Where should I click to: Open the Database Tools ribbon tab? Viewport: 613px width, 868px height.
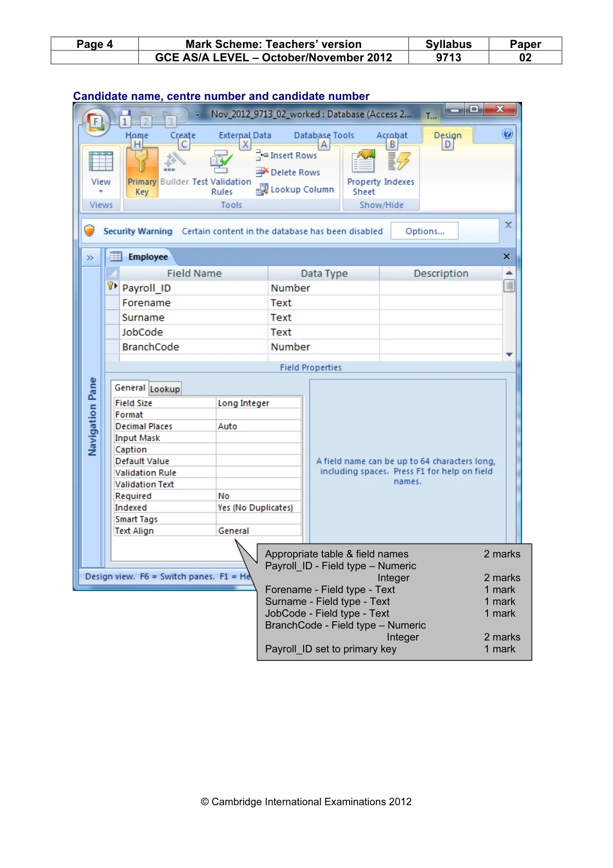[x=324, y=135]
